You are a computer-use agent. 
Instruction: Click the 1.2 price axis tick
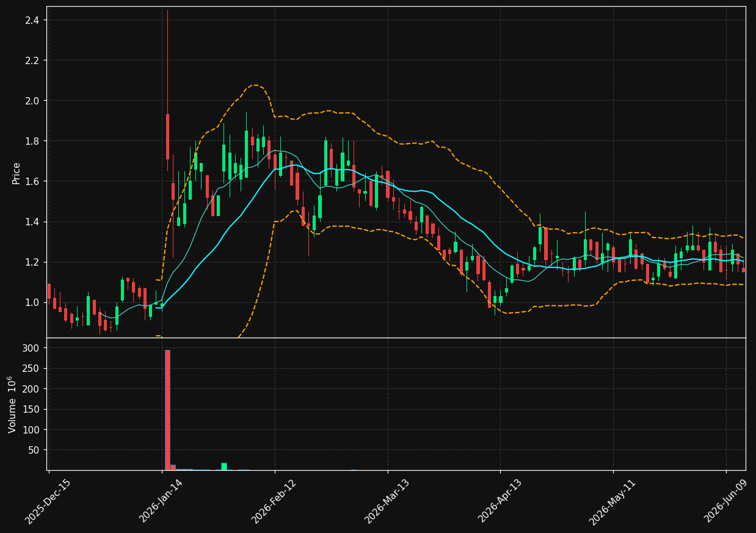32,262
